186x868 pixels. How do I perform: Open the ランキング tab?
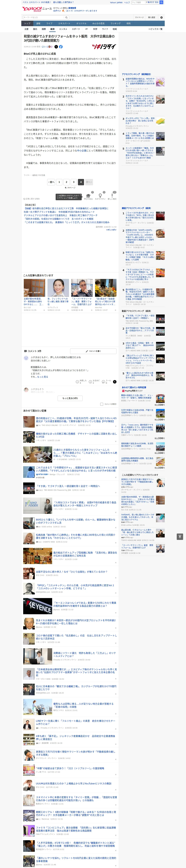coord(115,24)
